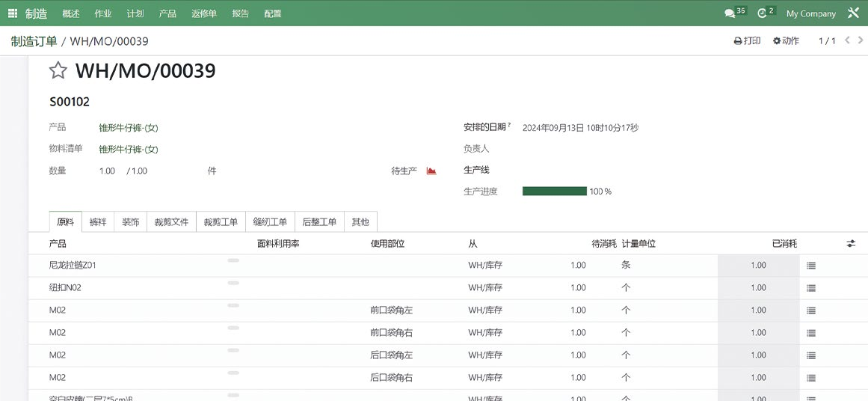Click the 1 / 1 pager counter

tap(827, 41)
